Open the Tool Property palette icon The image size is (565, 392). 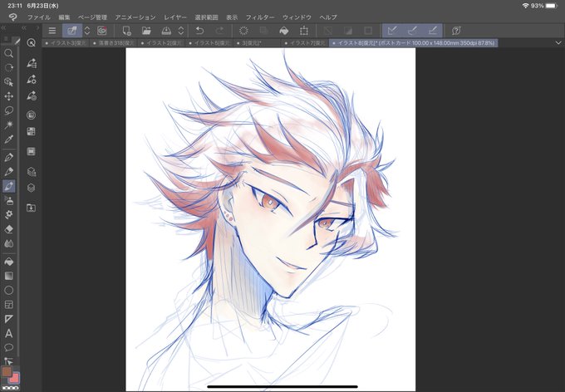pyautogui.click(x=32, y=80)
